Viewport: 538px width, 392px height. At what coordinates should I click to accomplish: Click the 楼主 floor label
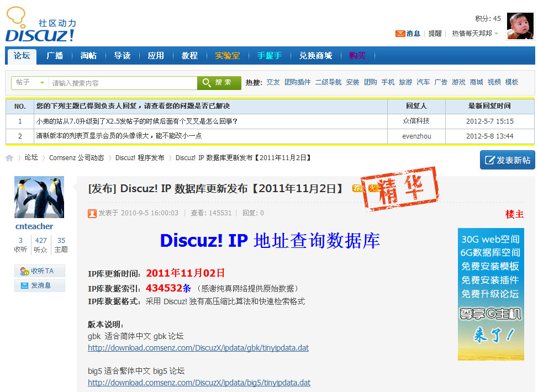[514, 214]
